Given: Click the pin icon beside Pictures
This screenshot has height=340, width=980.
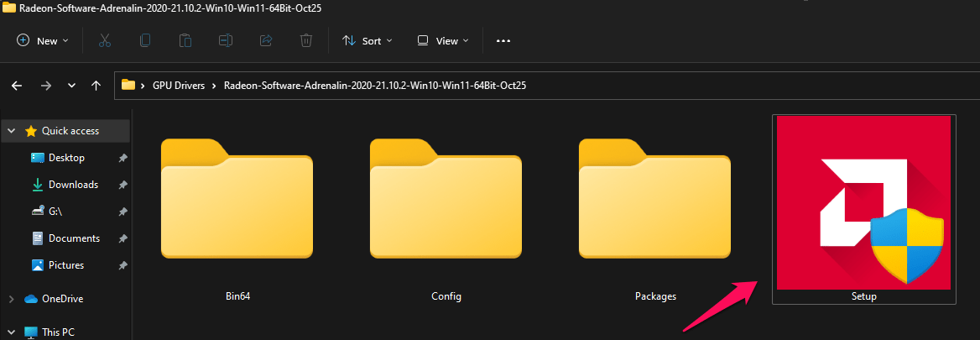Looking at the screenshot, I should [122, 265].
